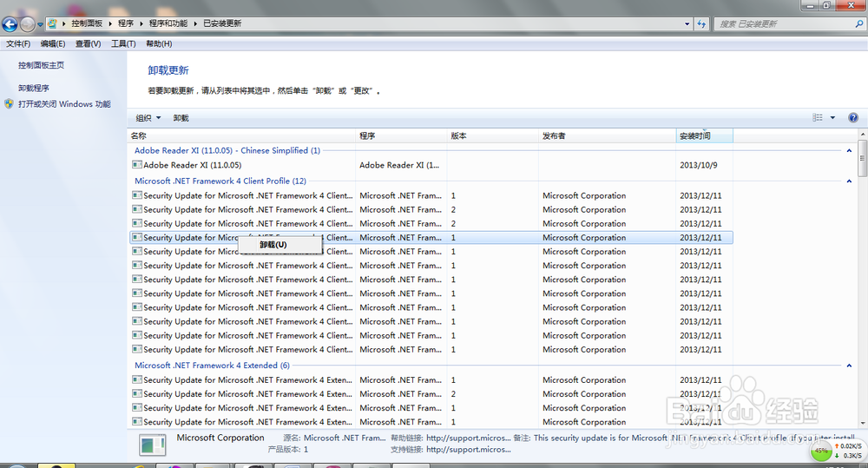868x468 pixels.
Task: Sort by the 安装时间 column header
Action: [x=705, y=135]
